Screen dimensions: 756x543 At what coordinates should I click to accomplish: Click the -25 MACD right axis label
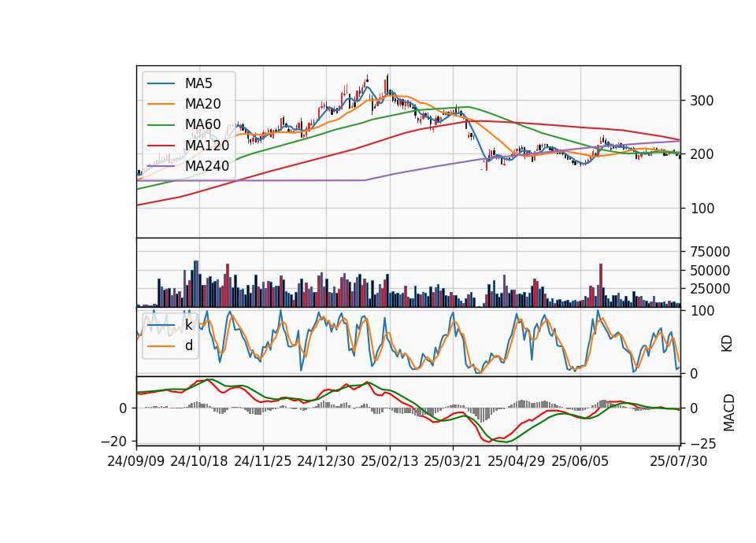(x=703, y=444)
